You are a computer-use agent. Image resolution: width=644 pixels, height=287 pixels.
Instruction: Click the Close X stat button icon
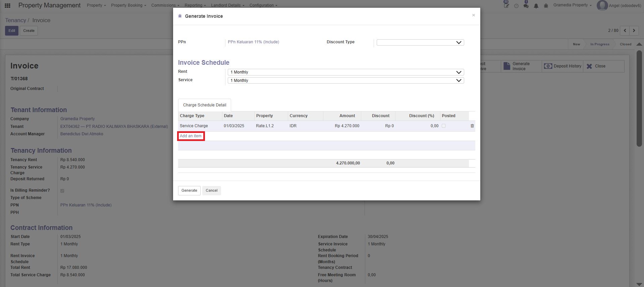589,66
